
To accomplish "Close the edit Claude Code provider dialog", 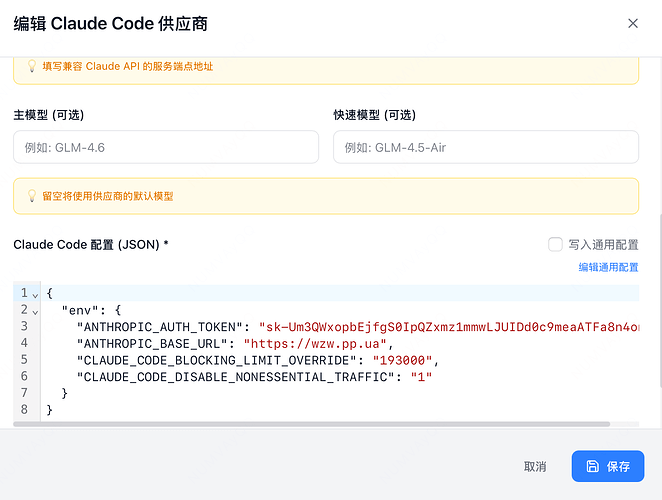I will (632, 23).
